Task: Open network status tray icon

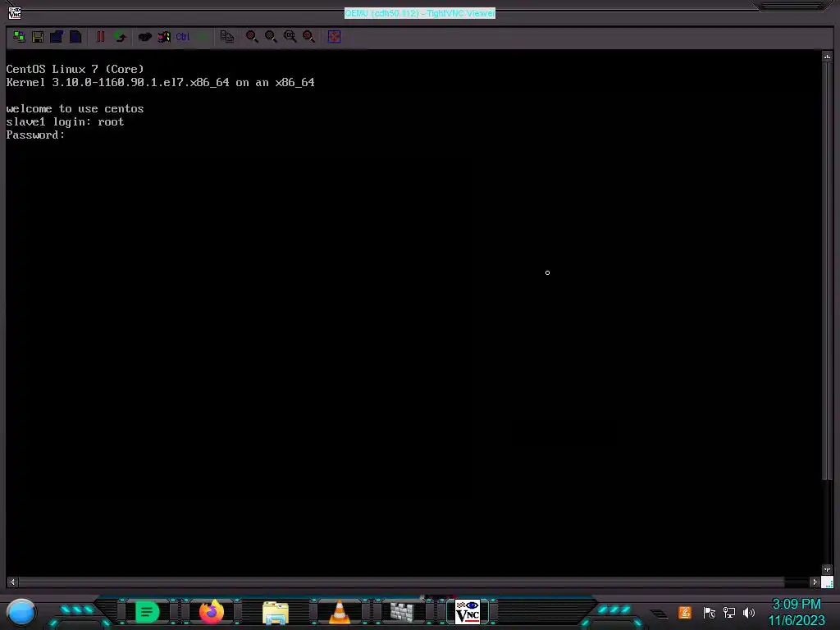Action: pos(729,612)
